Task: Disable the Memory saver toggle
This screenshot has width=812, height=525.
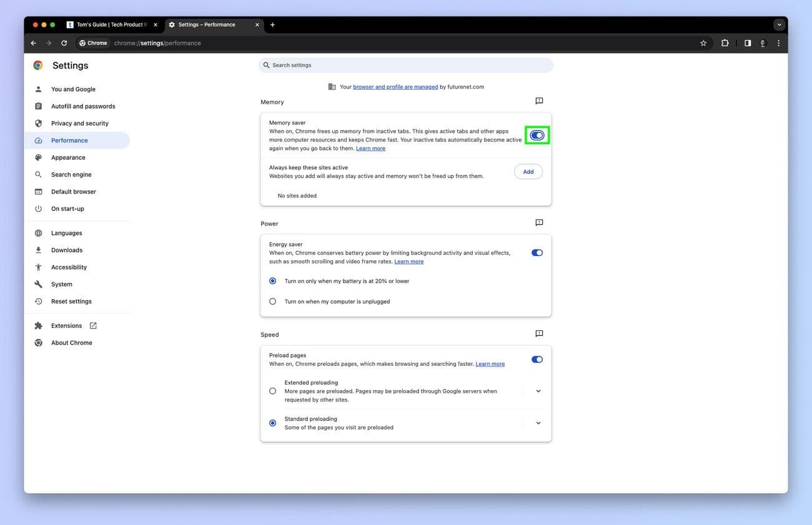Action: pos(537,135)
